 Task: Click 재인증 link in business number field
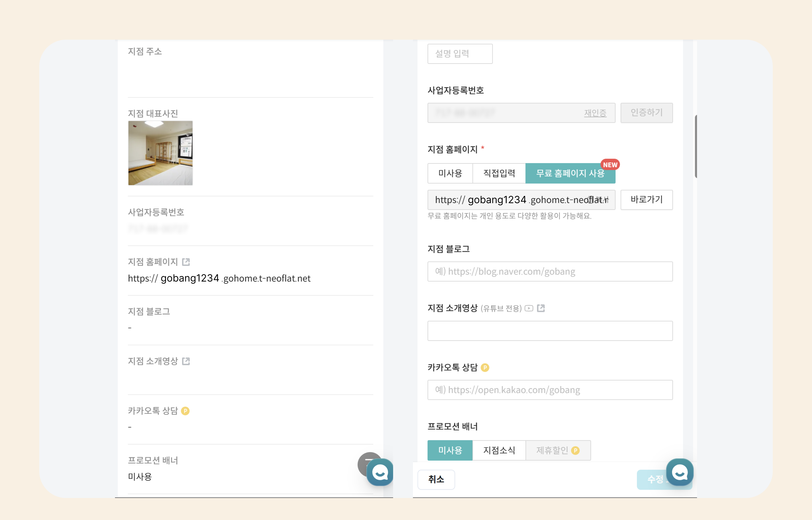click(x=595, y=113)
